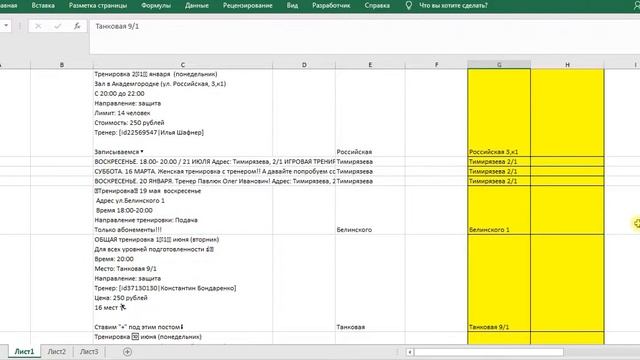Select column E header
Viewport: 640px width, 360px height.
[x=370, y=64]
